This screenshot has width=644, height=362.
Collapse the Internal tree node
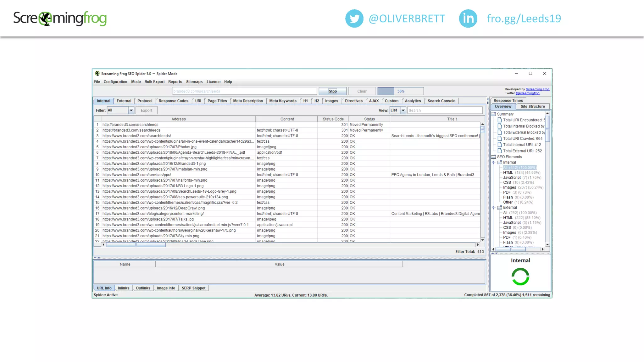coord(494,162)
